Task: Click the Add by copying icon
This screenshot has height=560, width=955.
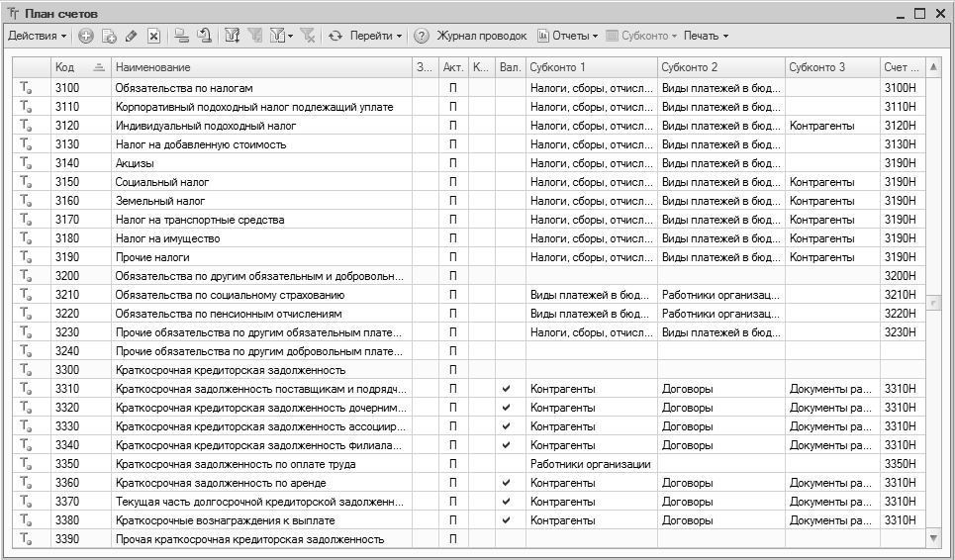Action: tap(109, 36)
